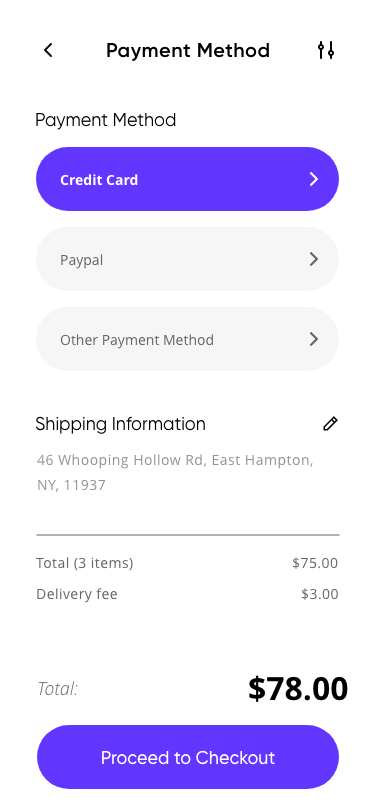Go back using the left arrow icon

(x=48, y=50)
